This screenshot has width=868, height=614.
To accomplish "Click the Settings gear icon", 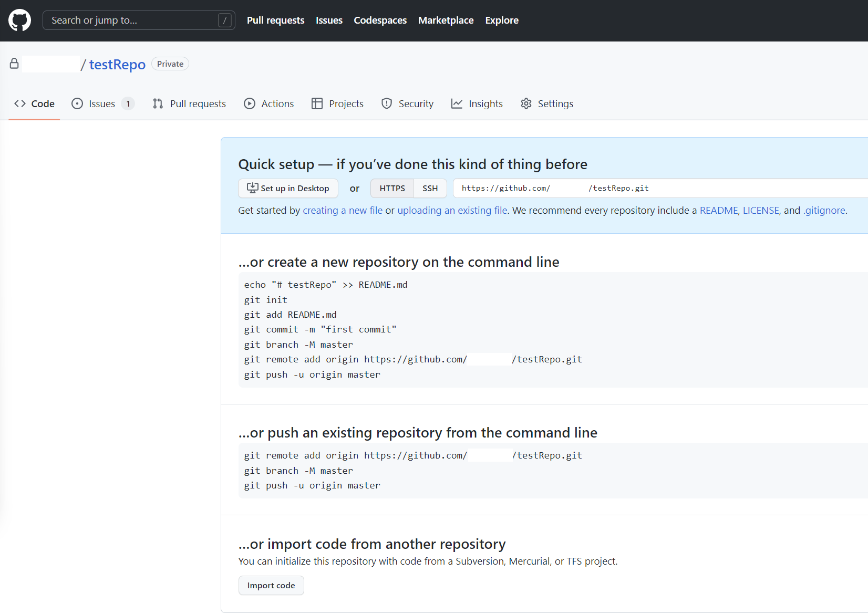I will click(x=526, y=103).
